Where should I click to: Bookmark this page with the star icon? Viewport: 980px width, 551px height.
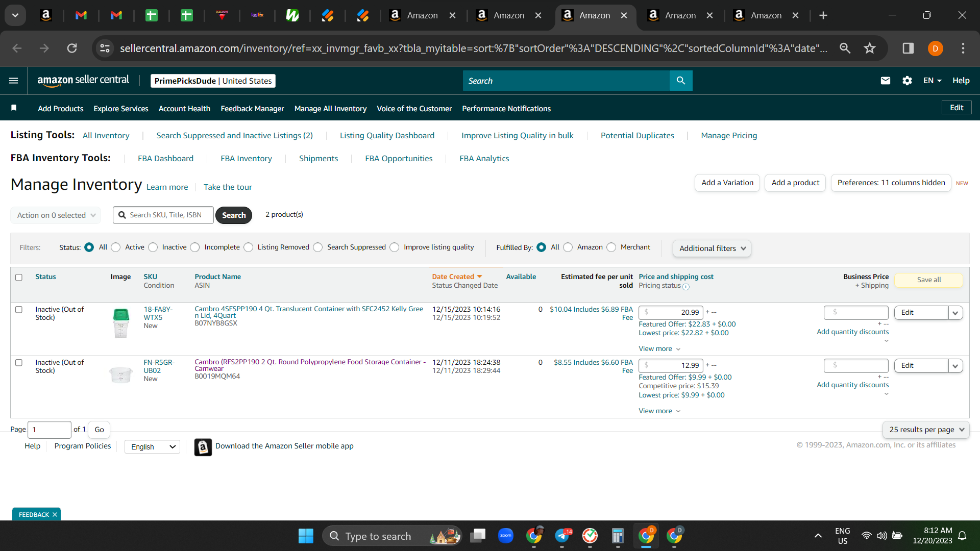(x=870, y=48)
